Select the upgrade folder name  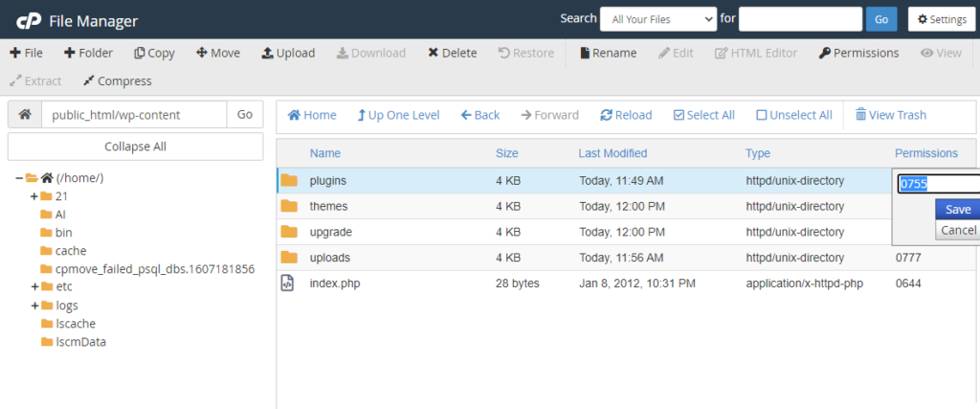point(330,232)
